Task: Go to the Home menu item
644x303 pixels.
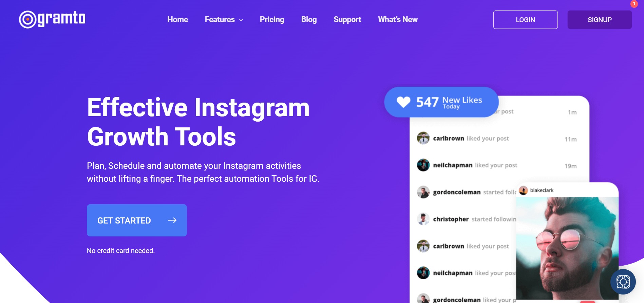Action: point(177,20)
